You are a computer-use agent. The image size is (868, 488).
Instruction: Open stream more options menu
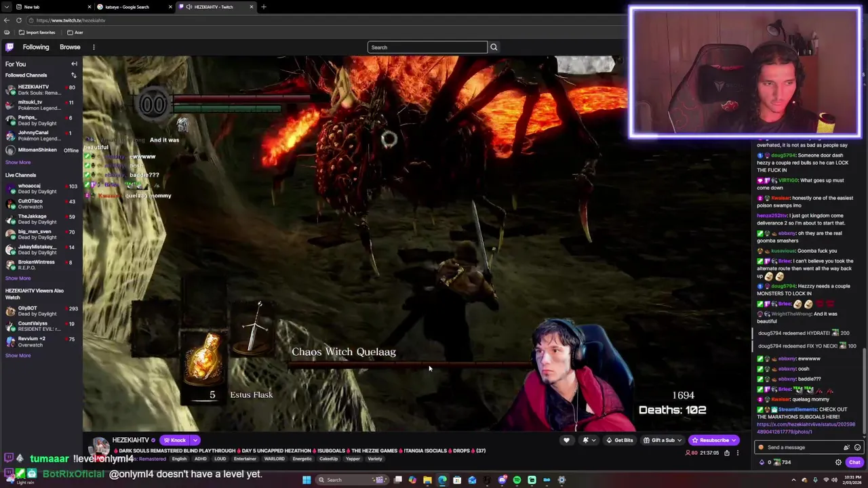click(x=737, y=453)
